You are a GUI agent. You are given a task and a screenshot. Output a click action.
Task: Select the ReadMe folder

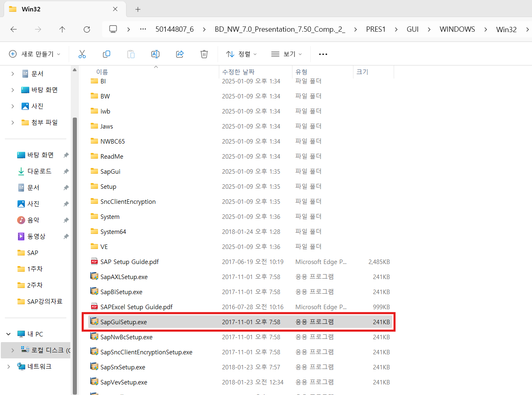coord(240,156)
